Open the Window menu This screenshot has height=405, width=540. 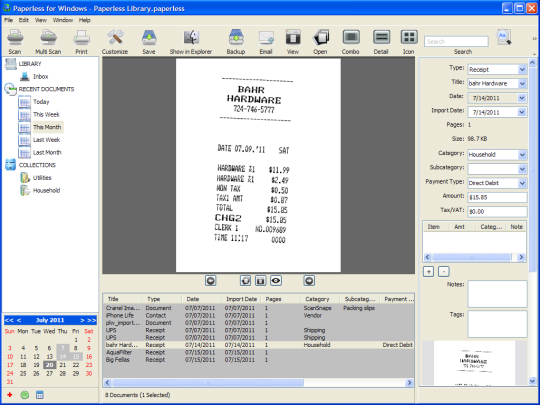coord(63,20)
